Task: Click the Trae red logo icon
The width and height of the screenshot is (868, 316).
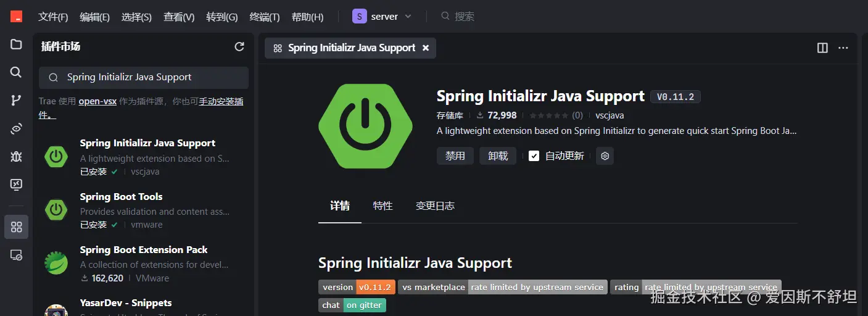Action: (16, 17)
